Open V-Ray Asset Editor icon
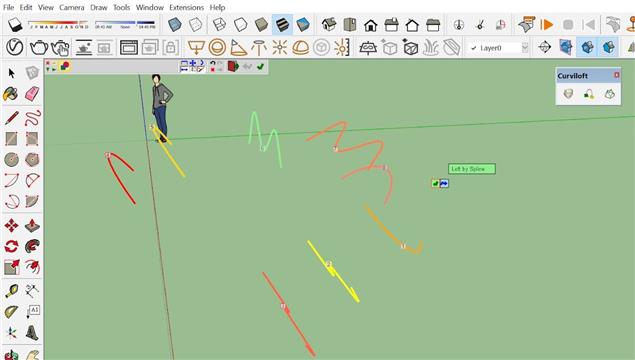This screenshot has height=360, width=635. point(14,47)
